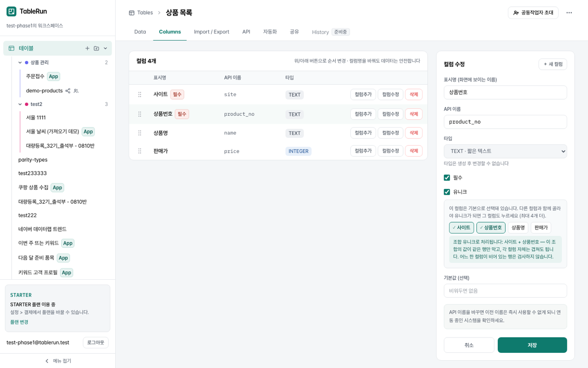
Task: Click the 저장 button
Action: pos(532,345)
